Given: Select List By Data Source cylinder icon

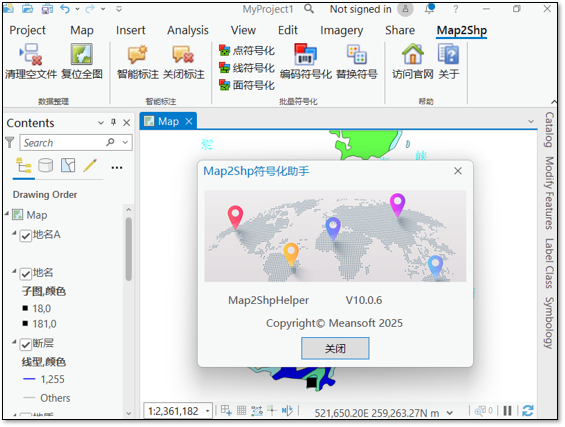Looking at the screenshot, I should click(x=46, y=166).
